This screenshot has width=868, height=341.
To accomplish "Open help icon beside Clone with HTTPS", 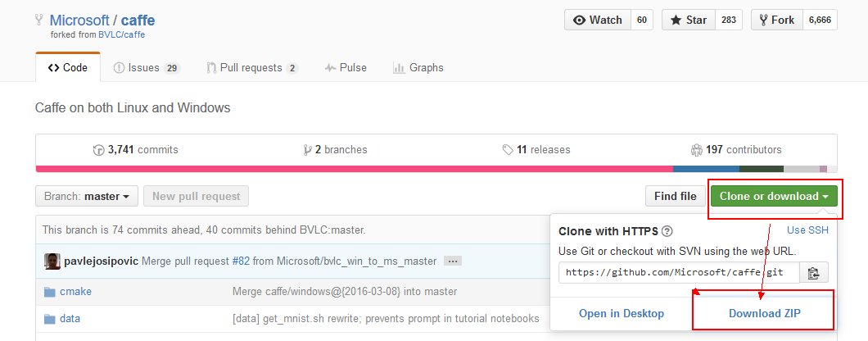I will pyautogui.click(x=667, y=231).
